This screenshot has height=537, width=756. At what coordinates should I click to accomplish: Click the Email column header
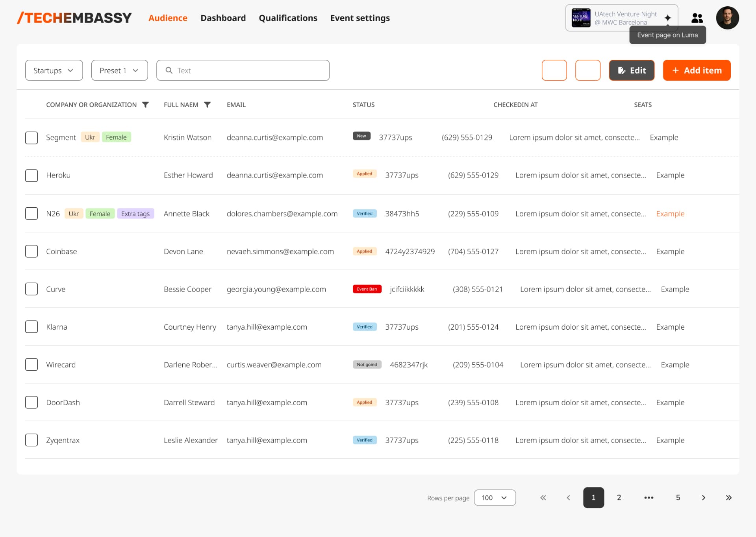tap(236, 105)
